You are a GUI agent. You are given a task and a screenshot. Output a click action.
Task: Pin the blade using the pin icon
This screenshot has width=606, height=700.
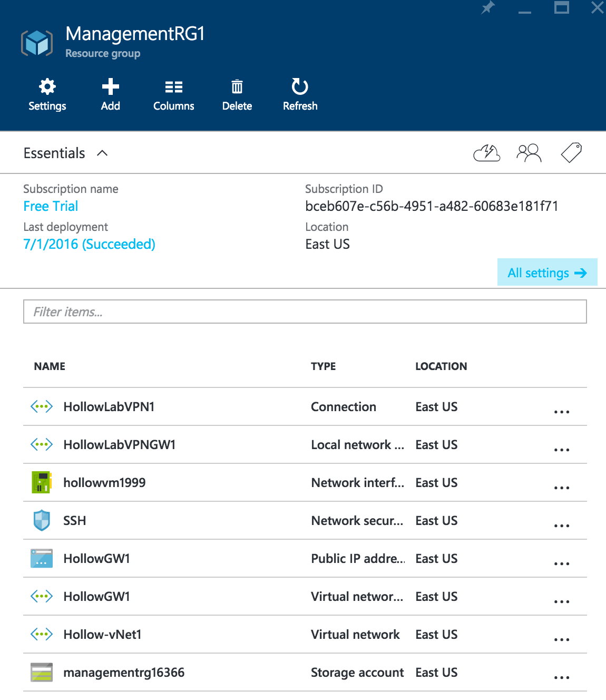coord(488,8)
